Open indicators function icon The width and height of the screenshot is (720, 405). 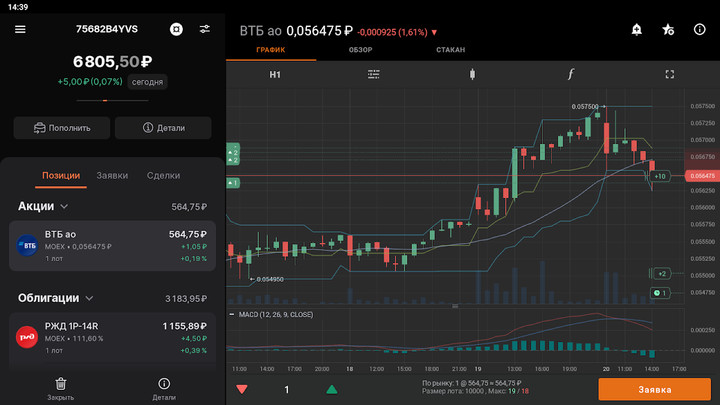pos(571,74)
